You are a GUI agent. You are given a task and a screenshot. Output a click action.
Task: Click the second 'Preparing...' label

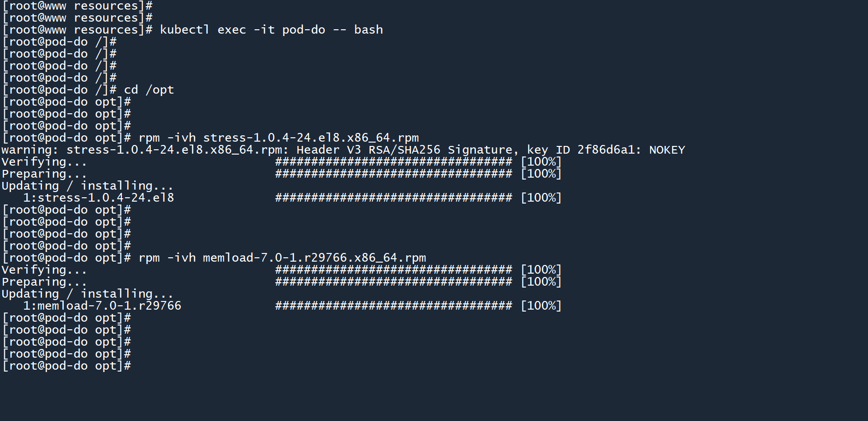point(44,282)
